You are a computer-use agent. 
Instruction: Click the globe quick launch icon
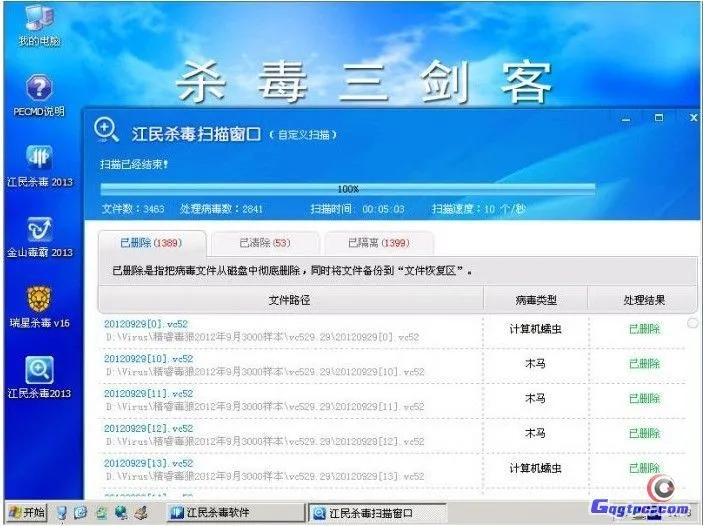click(121, 513)
